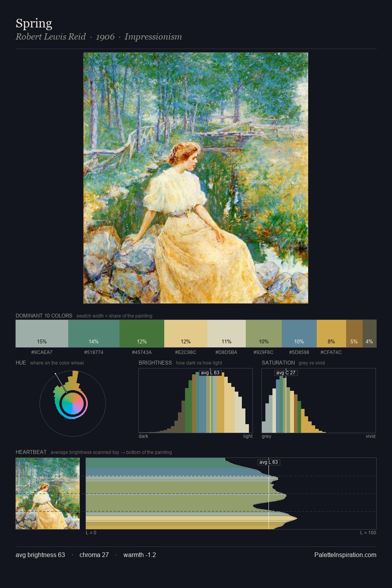392x588 pixels.
Task: Click the "SATURATION" section heading
Action: [278, 363]
